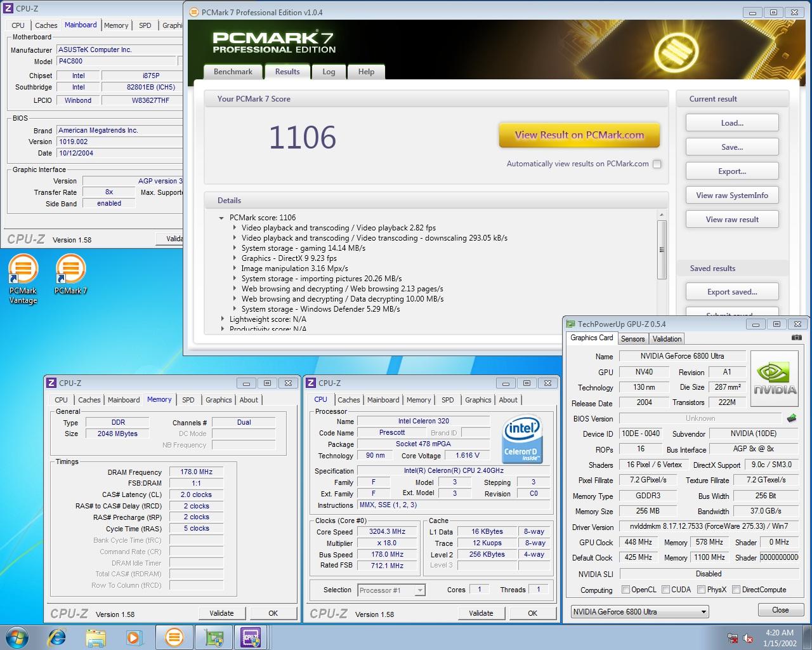Open the Windows Start orb
The width and height of the screenshot is (812, 650).
(x=17, y=637)
